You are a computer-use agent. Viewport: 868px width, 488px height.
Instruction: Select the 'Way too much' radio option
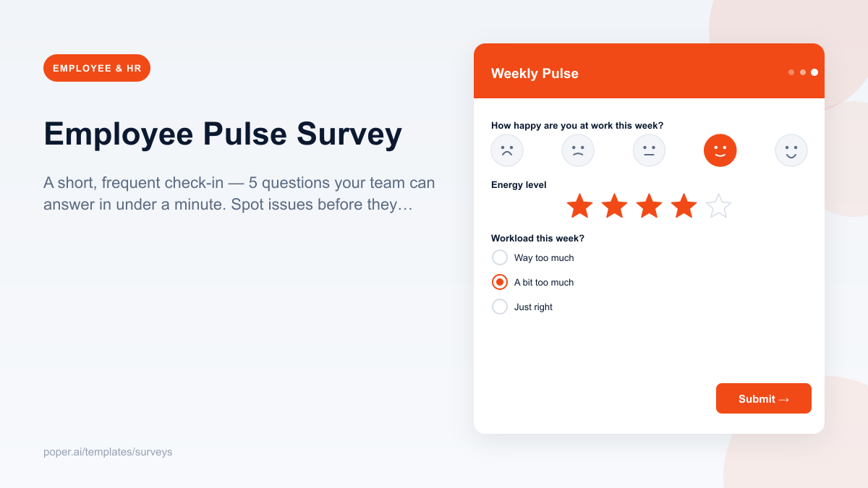500,257
